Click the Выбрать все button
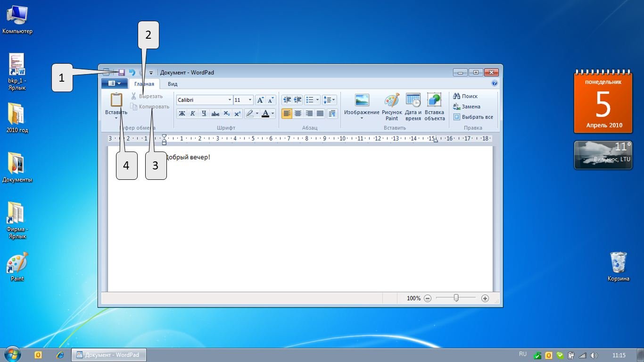This screenshot has height=362, width=644. pos(473,117)
